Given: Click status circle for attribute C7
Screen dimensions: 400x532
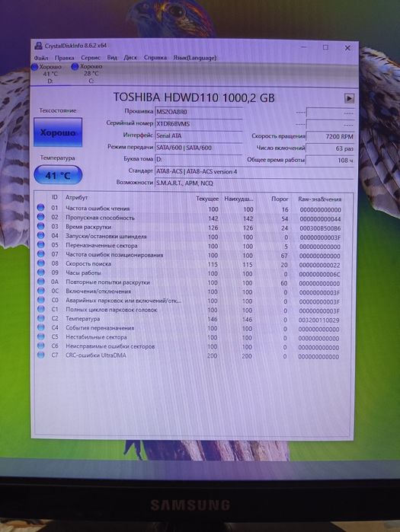Looking at the screenshot, I should pyautogui.click(x=40, y=355).
